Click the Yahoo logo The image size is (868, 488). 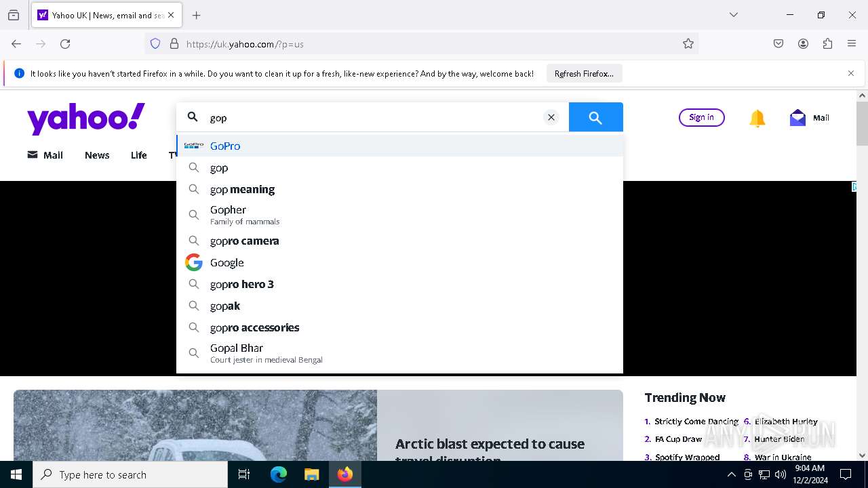coord(86,119)
